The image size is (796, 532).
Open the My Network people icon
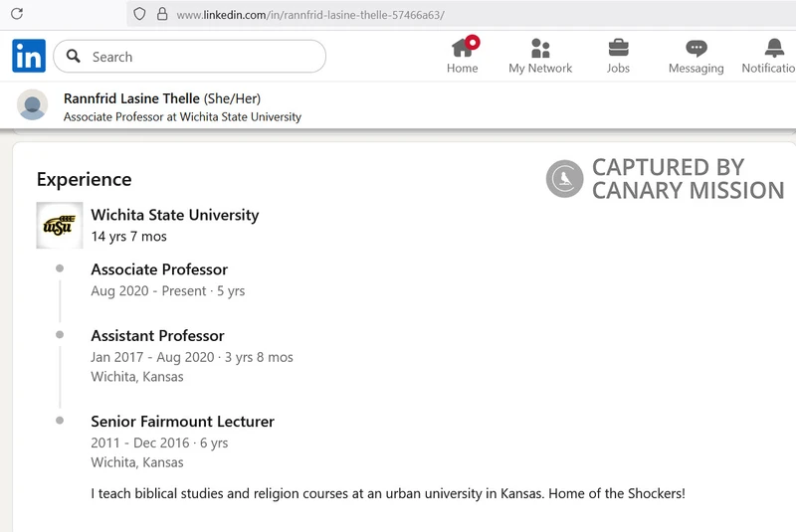pos(540,48)
